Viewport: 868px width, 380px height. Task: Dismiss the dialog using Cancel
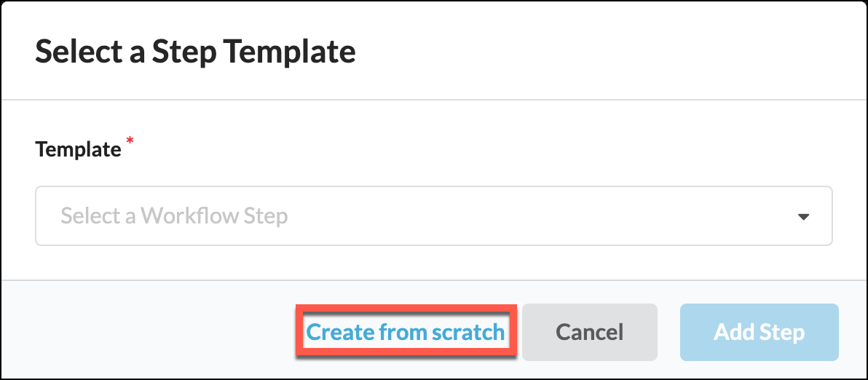tap(589, 333)
